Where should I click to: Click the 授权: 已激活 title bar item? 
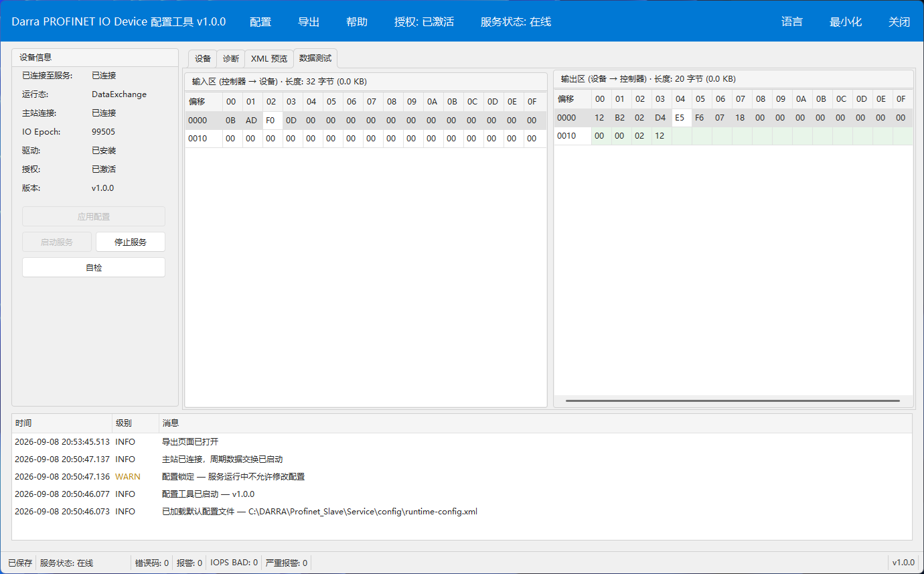425,21
